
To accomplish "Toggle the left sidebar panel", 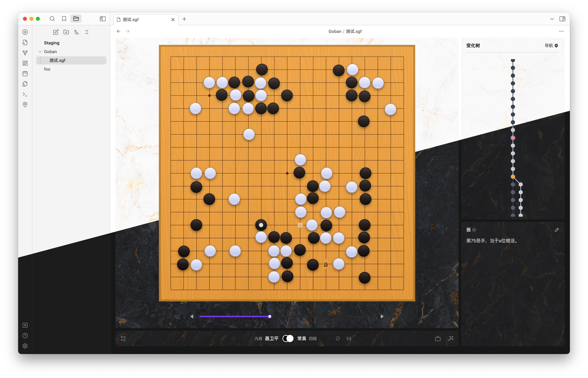I will (x=102, y=19).
